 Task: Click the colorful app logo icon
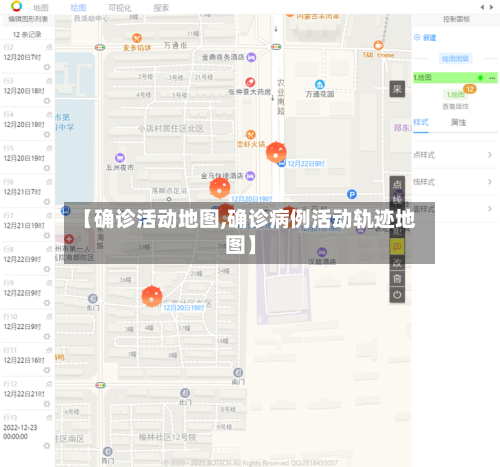coord(16,6)
